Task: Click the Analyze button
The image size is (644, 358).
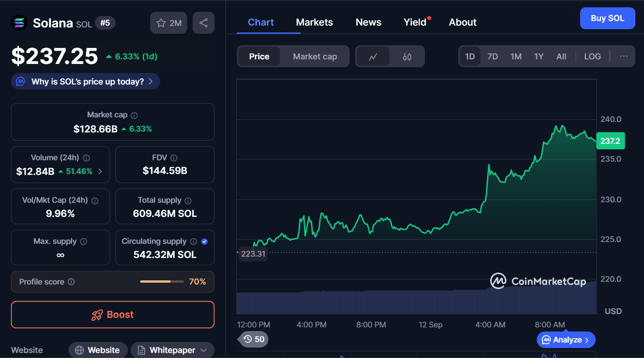Action: tap(566, 340)
